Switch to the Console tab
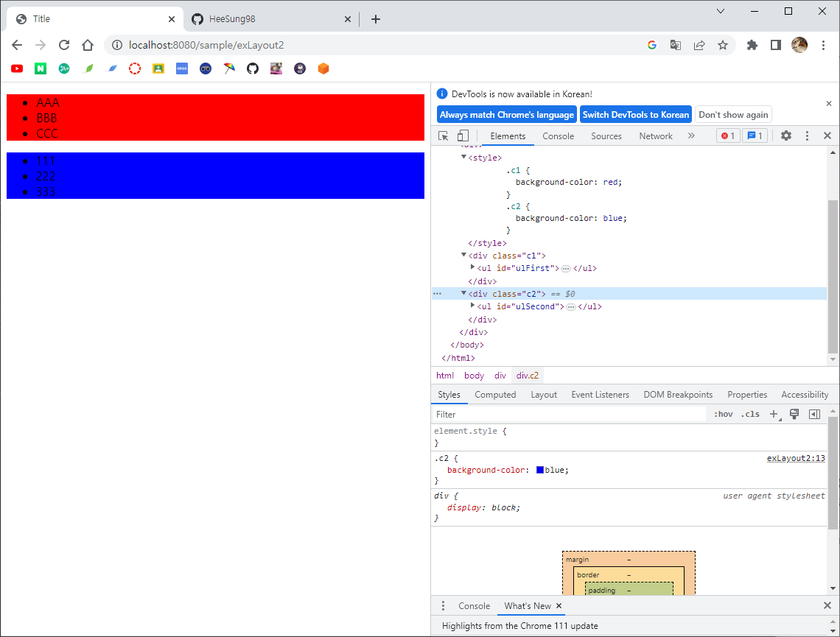Image resolution: width=840 pixels, height=637 pixels. [x=559, y=136]
